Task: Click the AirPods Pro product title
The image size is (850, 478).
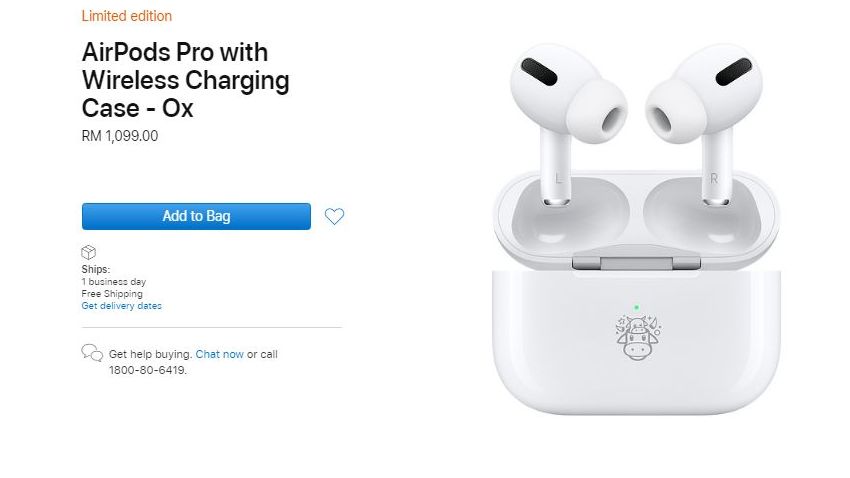Action: tap(185, 80)
